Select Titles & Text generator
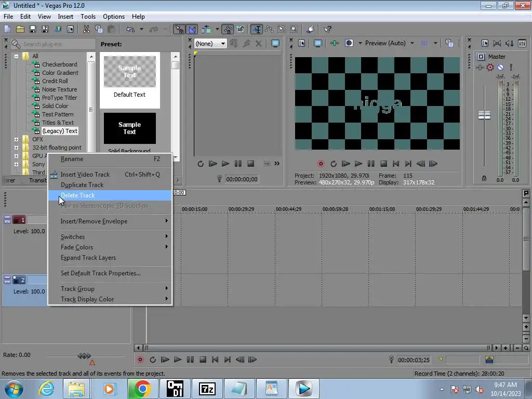This screenshot has height=399, width=532. point(58,123)
